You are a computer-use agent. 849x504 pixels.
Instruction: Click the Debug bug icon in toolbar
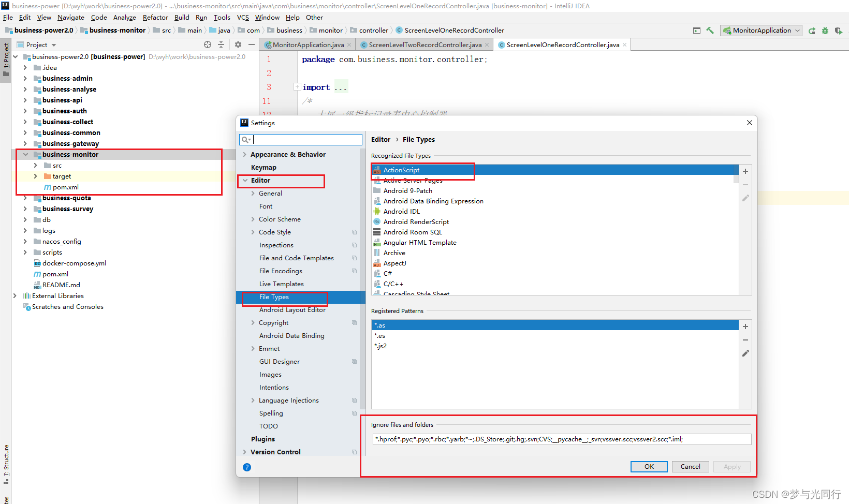click(x=825, y=31)
